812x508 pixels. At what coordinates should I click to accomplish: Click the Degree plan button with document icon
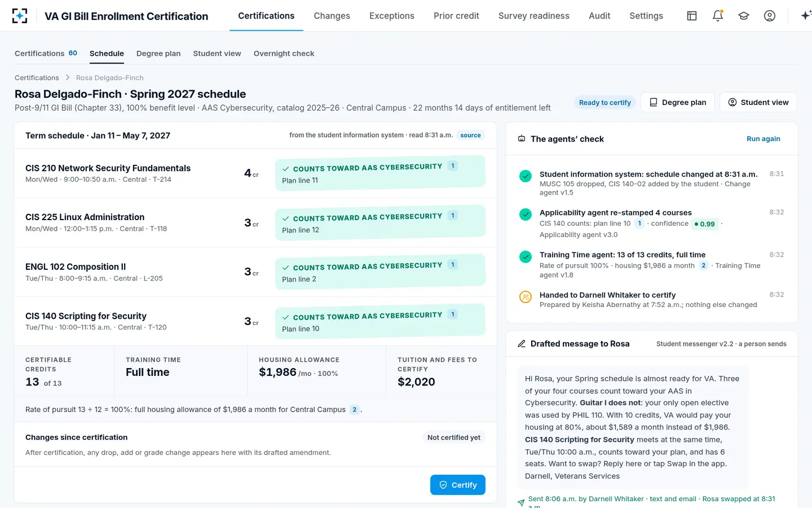(678, 102)
